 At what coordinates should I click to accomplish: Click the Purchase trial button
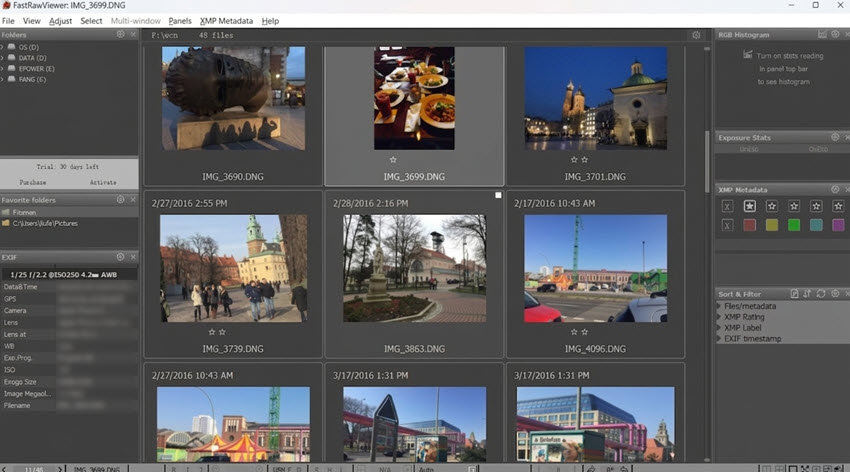(33, 182)
